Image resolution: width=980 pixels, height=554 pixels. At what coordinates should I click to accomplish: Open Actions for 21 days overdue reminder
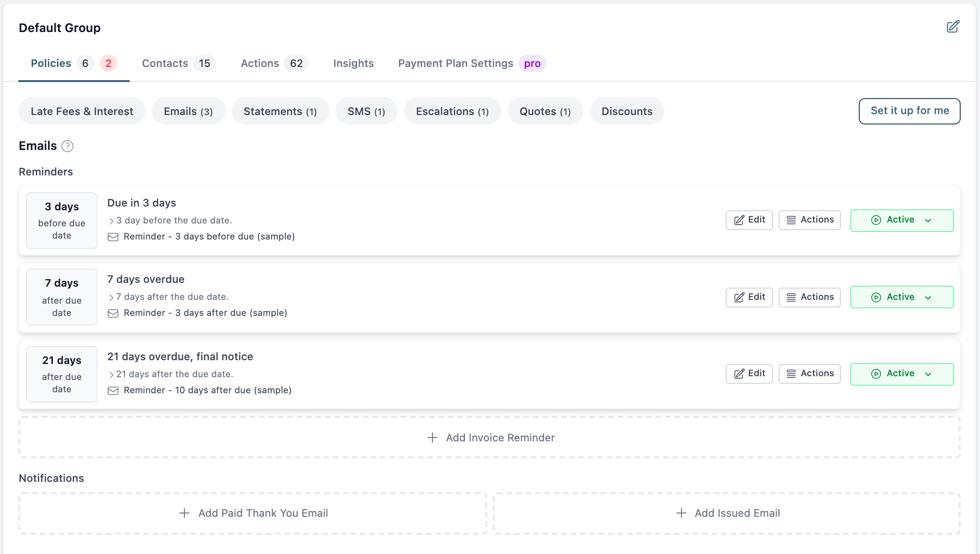coord(809,373)
